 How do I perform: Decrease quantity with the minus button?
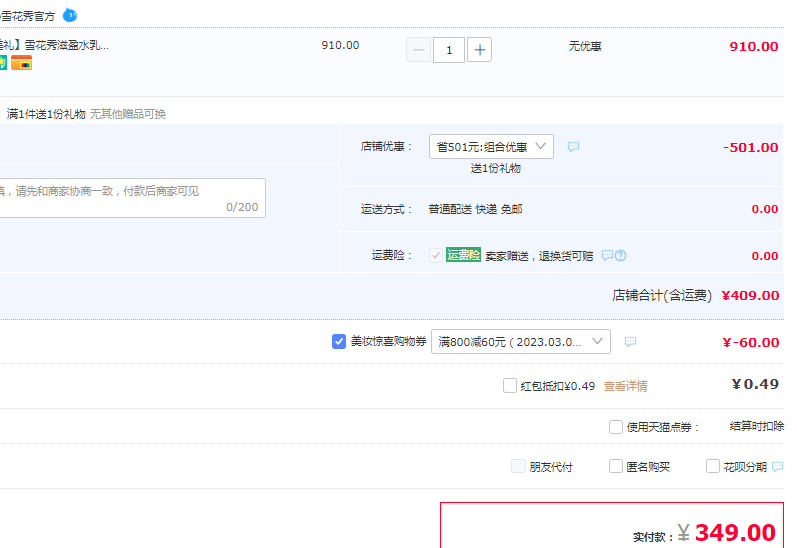418,50
